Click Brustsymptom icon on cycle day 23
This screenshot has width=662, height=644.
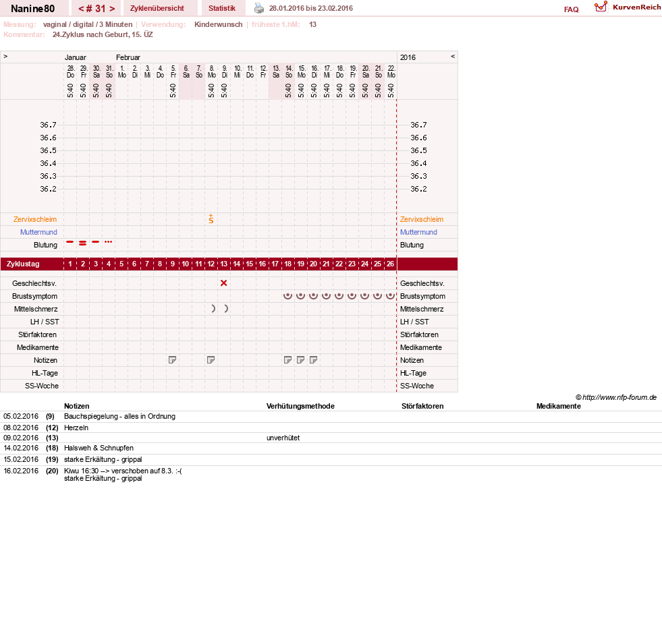(x=352, y=295)
